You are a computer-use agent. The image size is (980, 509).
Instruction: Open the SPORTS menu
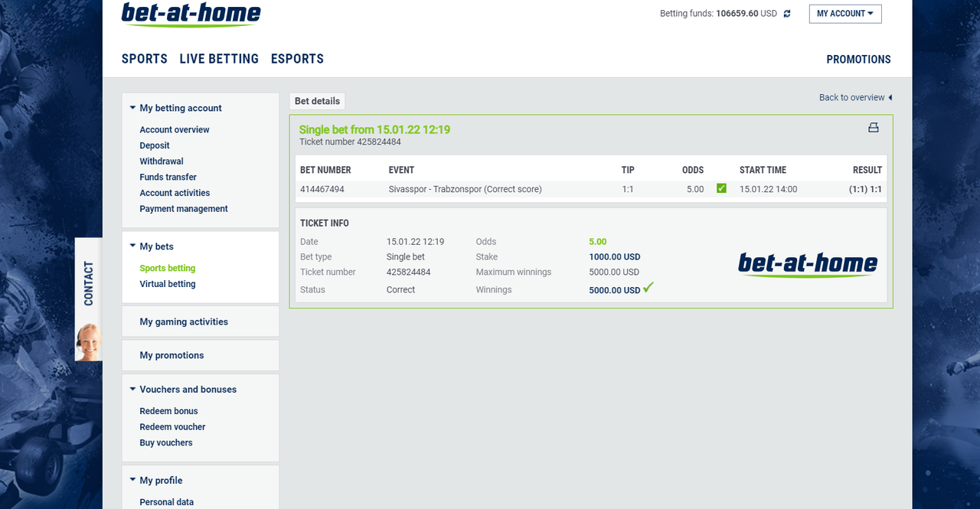[145, 59]
